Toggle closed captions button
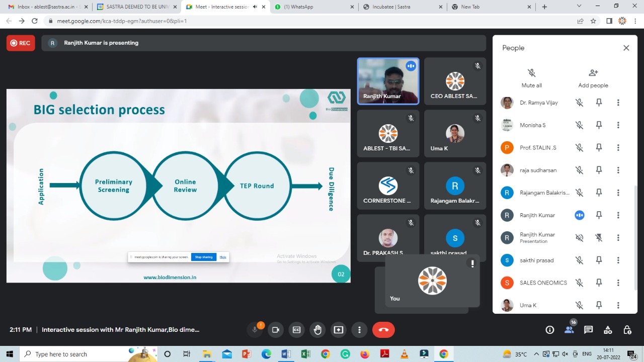Screen dimensions: 644x362 pos(297,330)
